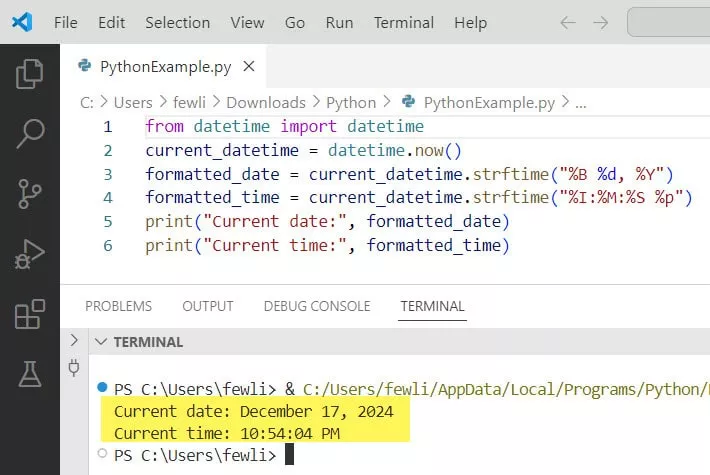Expand the side chevron left of terminal
Viewport: 710px width, 475px height.
(x=72, y=341)
